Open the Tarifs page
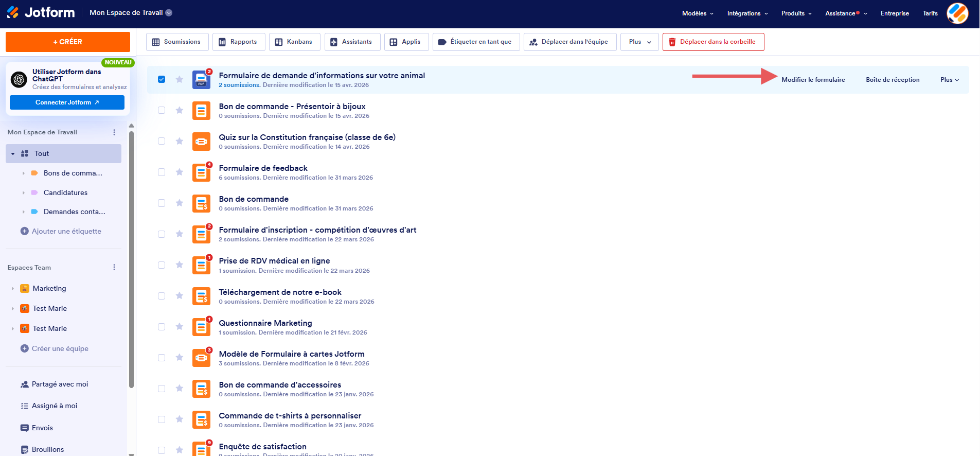The height and width of the screenshot is (456, 980). (930, 13)
